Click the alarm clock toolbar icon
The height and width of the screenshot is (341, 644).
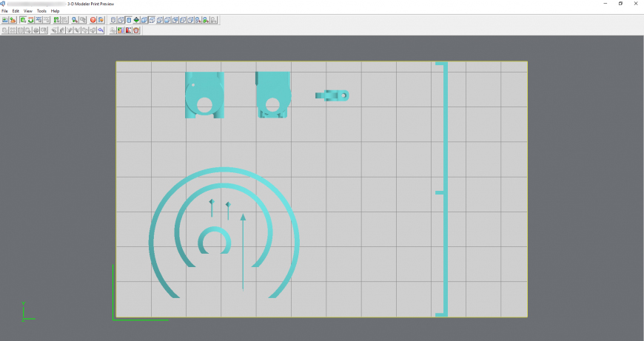coord(136,30)
